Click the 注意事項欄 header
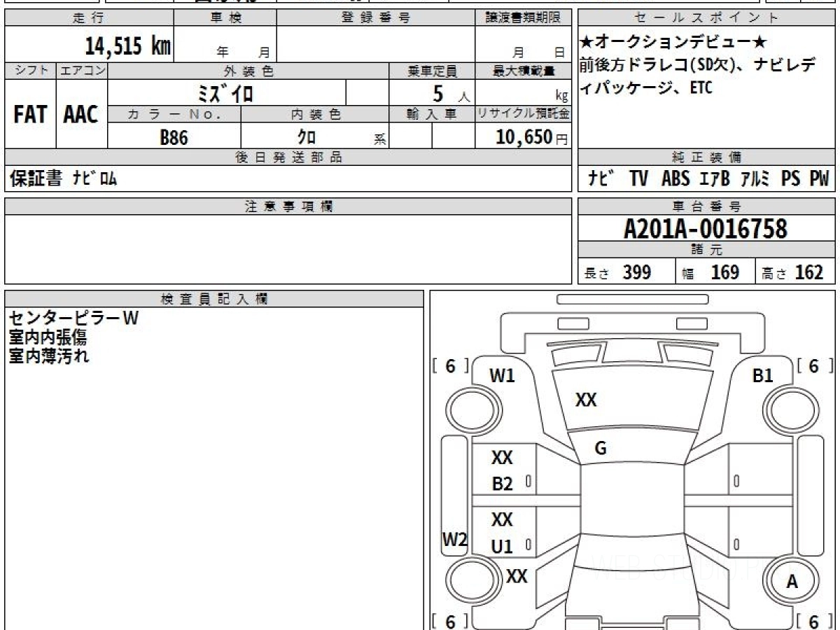Viewport: 840px width, 630px height. click(288, 206)
